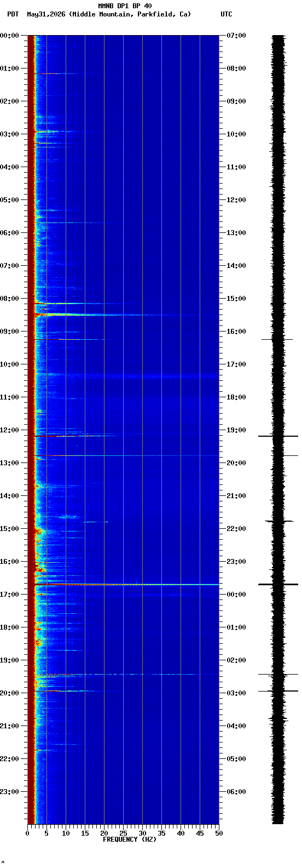Click PDT axis label "16:00"
The image size is (302, 868).
tap(10, 562)
